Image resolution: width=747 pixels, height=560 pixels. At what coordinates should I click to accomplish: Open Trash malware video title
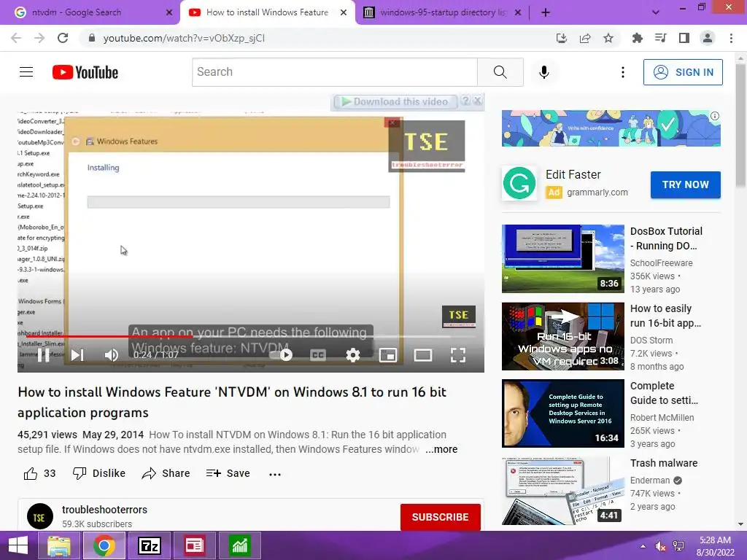point(664,463)
